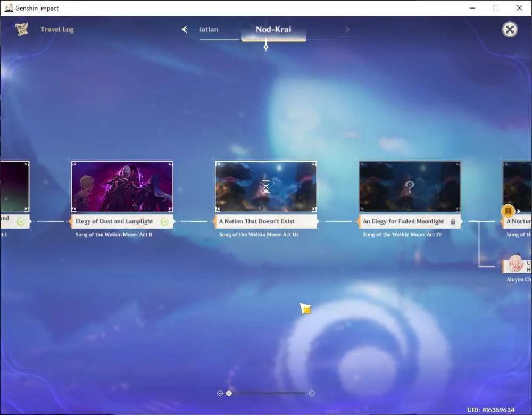Open Elegy of Dust and Lamplight thumbnail
This screenshot has height=415, width=532.
(122, 187)
